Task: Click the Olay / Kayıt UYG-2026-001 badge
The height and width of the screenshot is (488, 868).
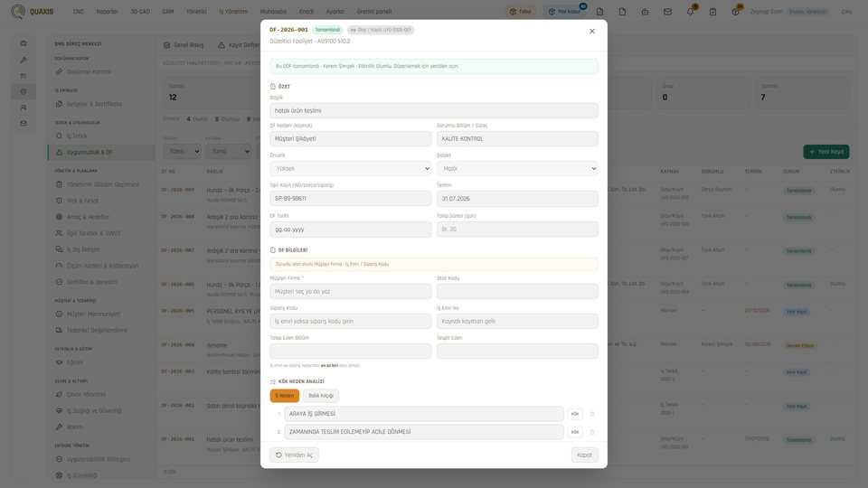Action: 381,30
